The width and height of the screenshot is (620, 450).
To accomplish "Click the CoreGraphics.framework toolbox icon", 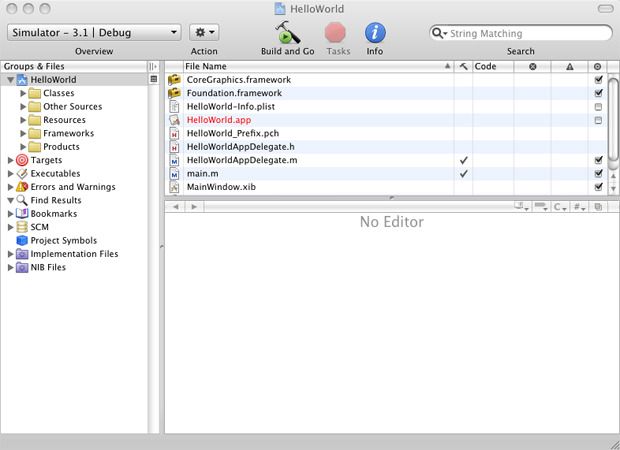I will 174,80.
